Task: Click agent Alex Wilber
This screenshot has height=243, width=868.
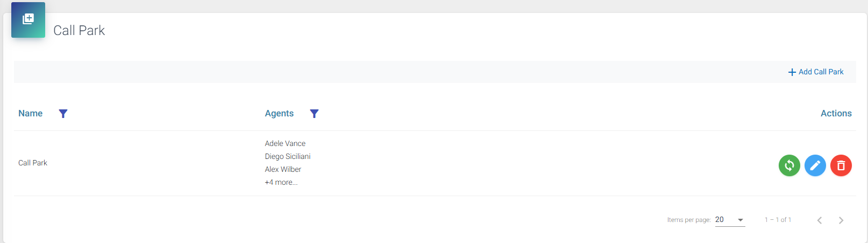Action: 283,169
